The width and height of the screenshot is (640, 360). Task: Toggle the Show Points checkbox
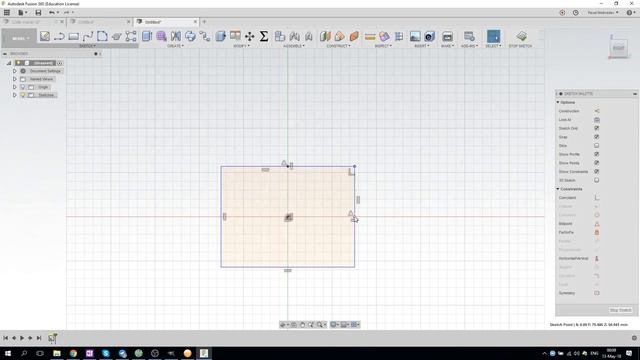597,163
